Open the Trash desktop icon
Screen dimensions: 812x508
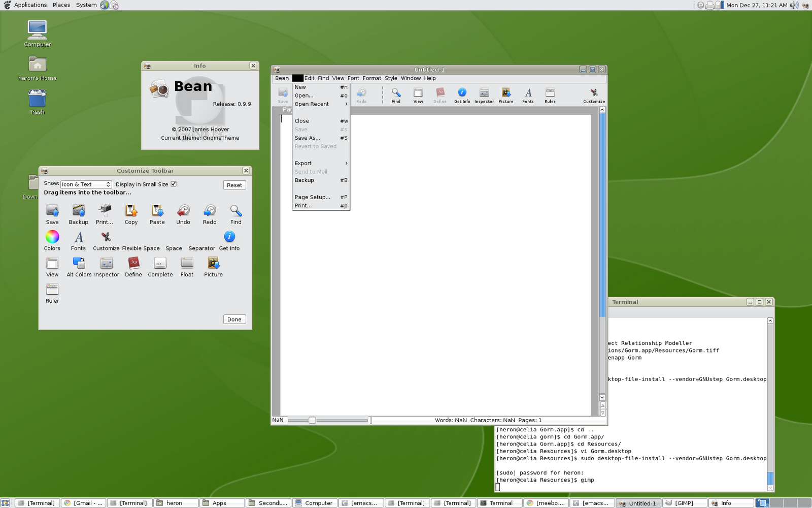38,102
